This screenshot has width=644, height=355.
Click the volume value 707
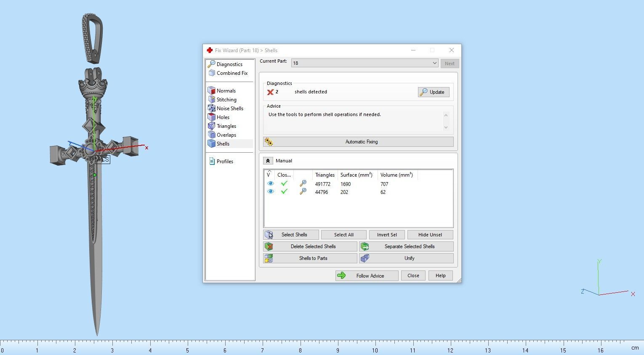click(384, 184)
